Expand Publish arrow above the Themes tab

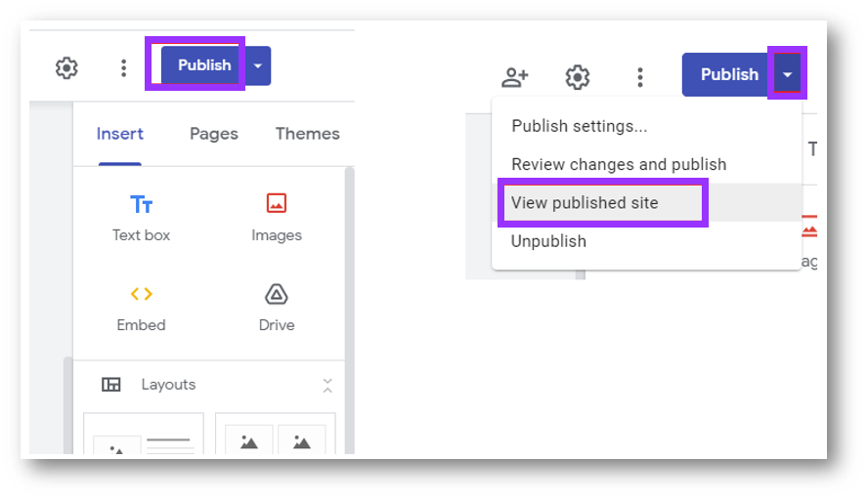point(257,65)
